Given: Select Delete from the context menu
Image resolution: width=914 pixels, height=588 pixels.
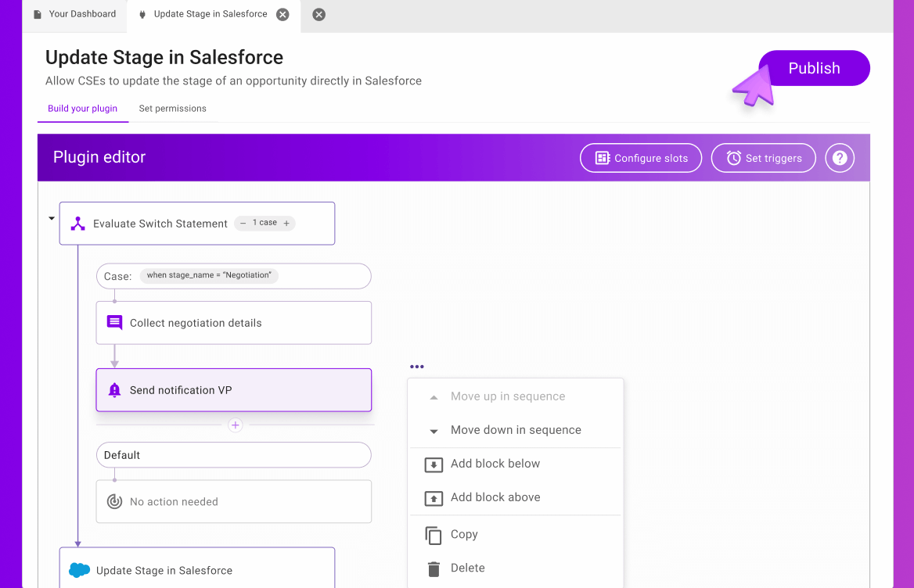Looking at the screenshot, I should point(467,568).
